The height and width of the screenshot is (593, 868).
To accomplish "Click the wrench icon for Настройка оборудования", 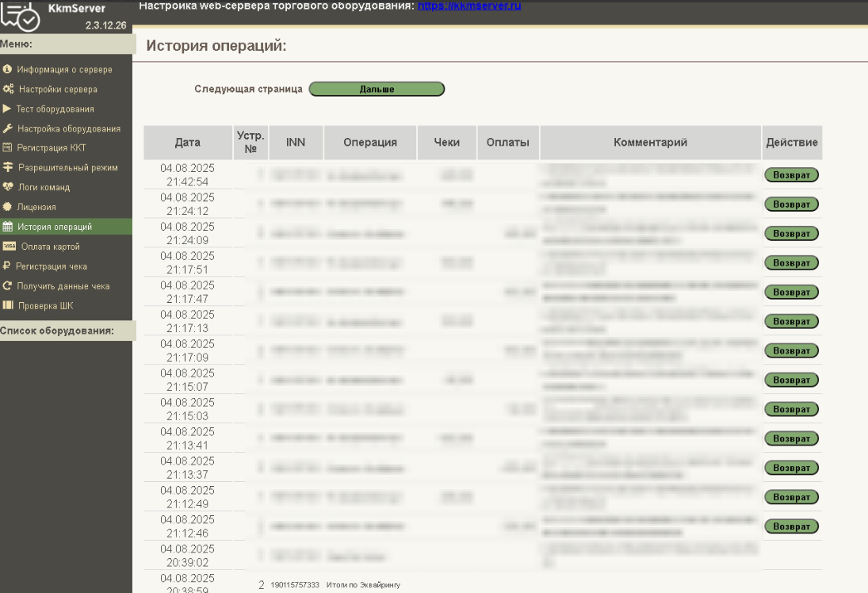I will [x=8, y=128].
